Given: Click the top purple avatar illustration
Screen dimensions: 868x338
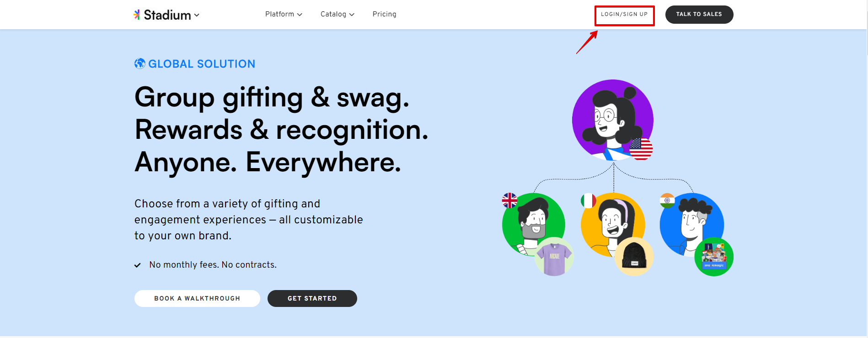Looking at the screenshot, I should (612, 120).
